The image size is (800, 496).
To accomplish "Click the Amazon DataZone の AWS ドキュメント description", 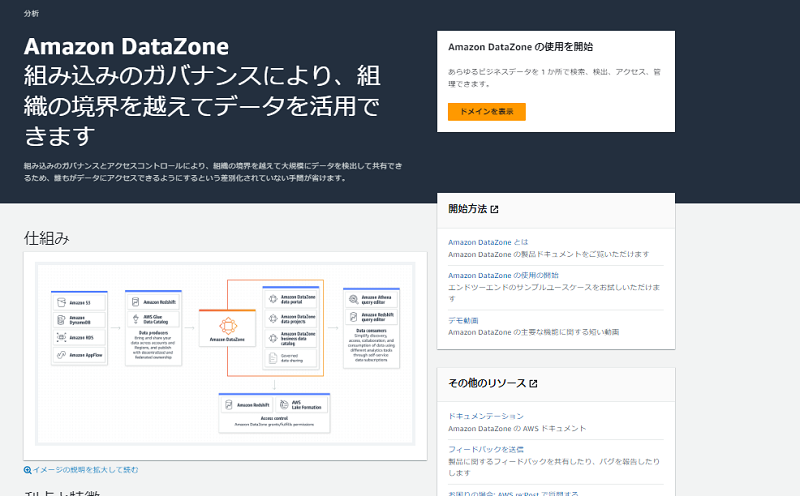I will (517, 429).
